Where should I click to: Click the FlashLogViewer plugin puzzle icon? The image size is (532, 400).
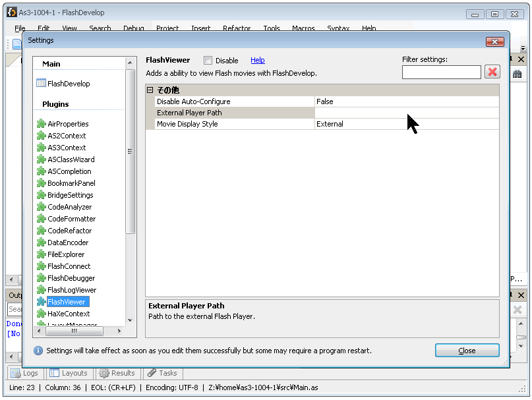pos(41,290)
